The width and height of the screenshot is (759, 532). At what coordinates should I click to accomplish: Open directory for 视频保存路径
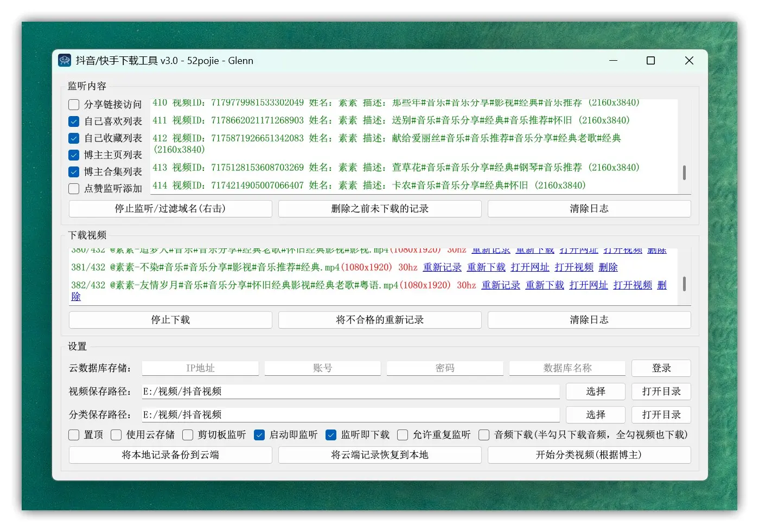pyautogui.click(x=661, y=392)
